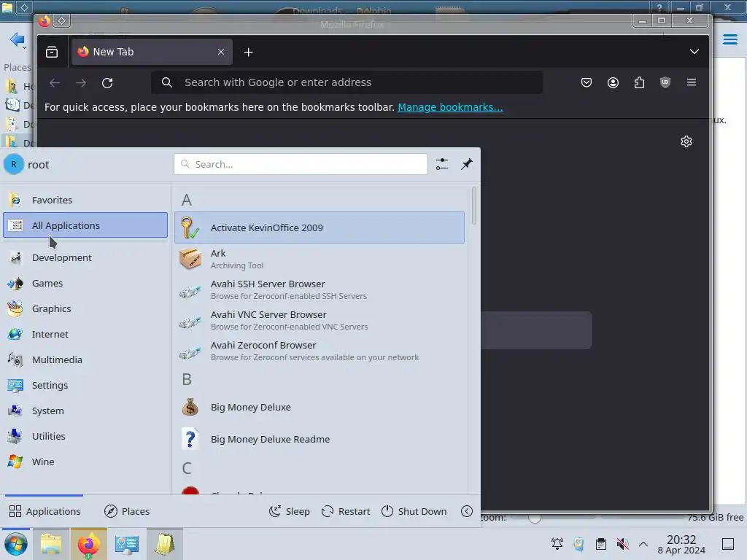
Task: Open Avahi Zeroconf Browser
Action: 320,351
